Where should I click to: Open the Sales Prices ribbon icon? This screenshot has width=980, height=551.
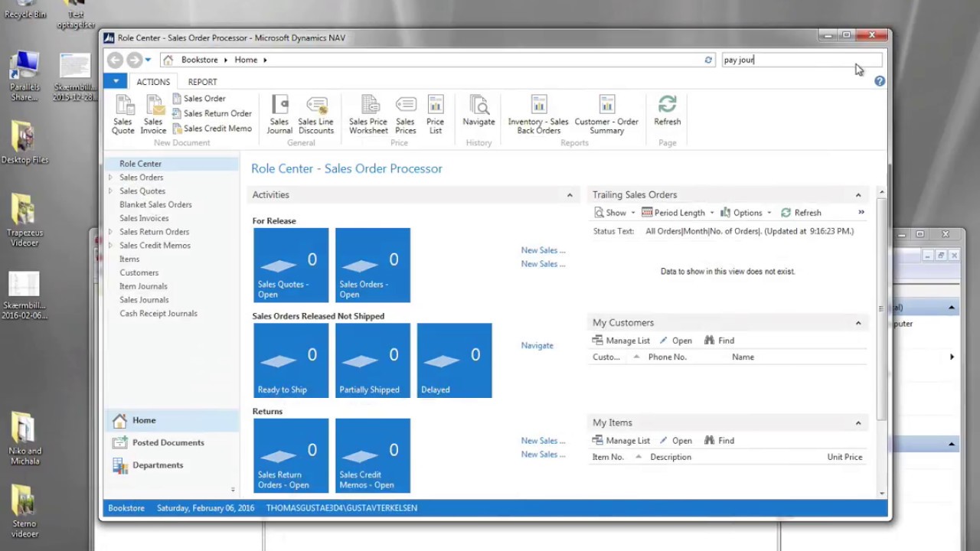pos(405,115)
